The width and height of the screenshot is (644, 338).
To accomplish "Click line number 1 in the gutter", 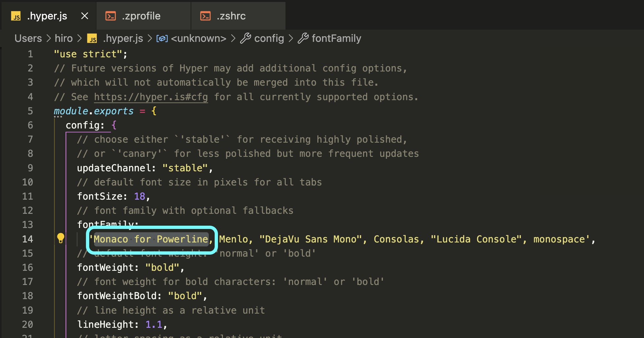I will (x=30, y=54).
